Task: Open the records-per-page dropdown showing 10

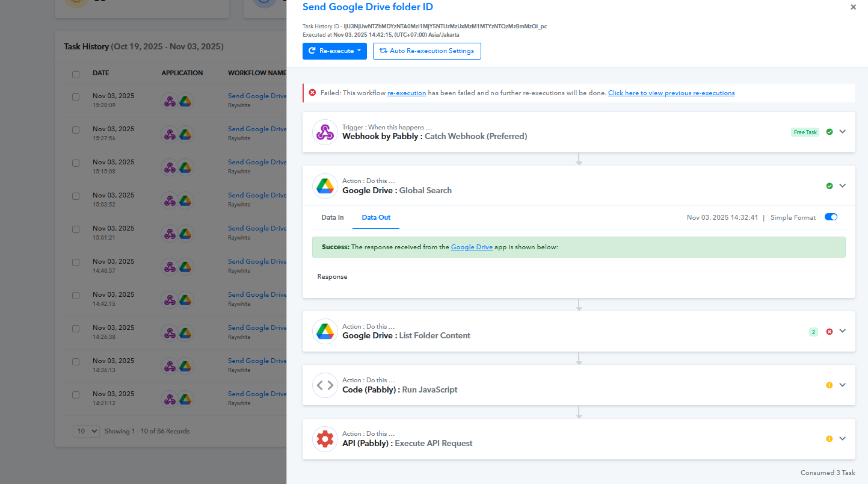Action: click(86, 431)
